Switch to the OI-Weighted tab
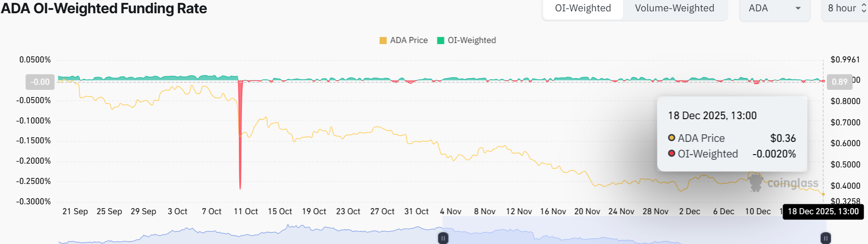Image resolution: width=868 pixels, height=244 pixels. tap(583, 9)
